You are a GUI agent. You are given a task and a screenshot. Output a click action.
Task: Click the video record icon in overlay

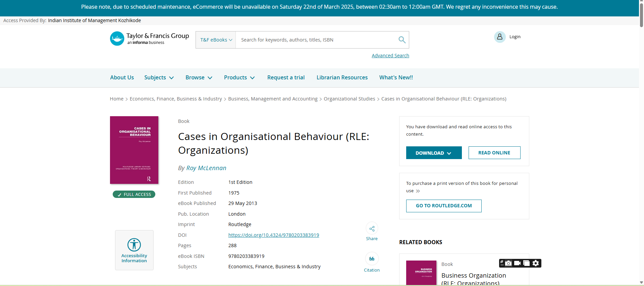coord(517,263)
